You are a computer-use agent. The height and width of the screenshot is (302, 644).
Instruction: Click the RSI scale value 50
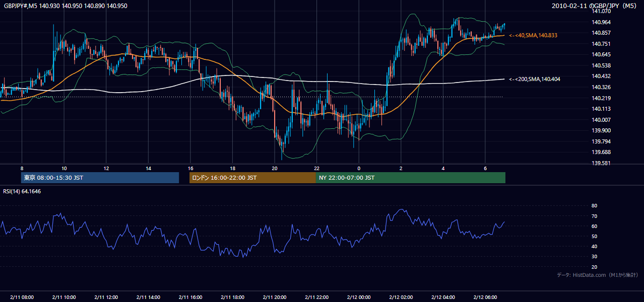pos(594,236)
